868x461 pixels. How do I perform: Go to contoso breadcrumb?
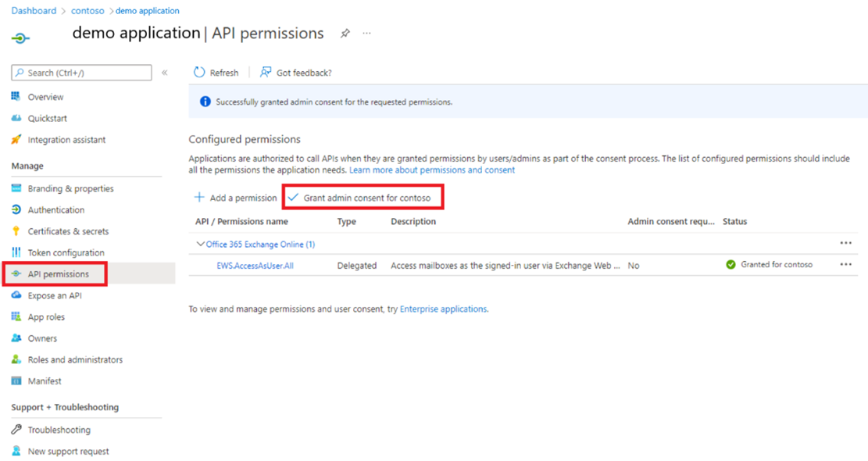click(x=88, y=10)
